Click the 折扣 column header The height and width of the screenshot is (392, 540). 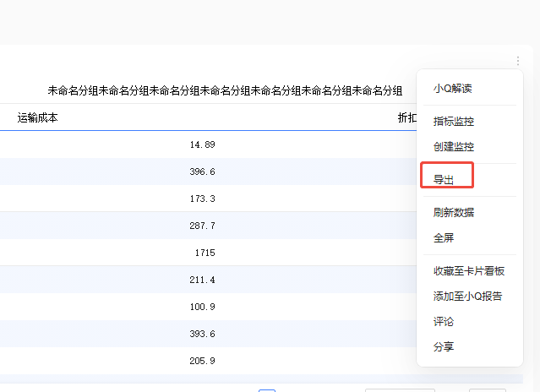406,118
